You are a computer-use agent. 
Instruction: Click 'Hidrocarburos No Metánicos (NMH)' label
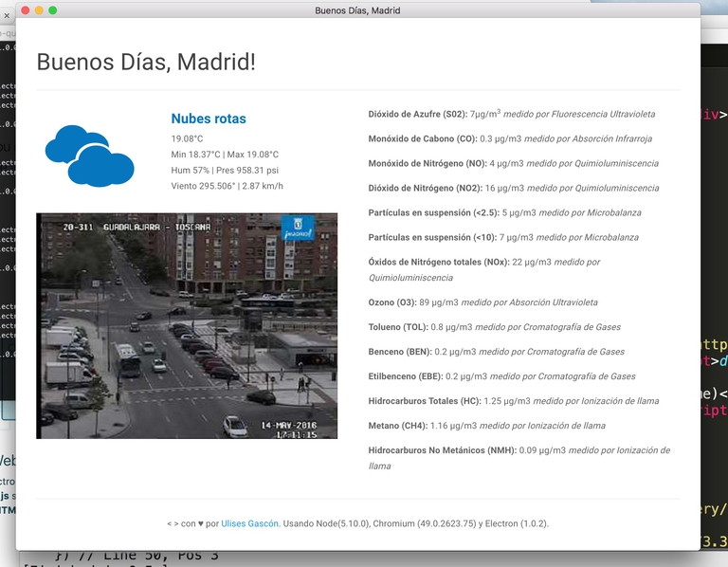[x=443, y=450]
